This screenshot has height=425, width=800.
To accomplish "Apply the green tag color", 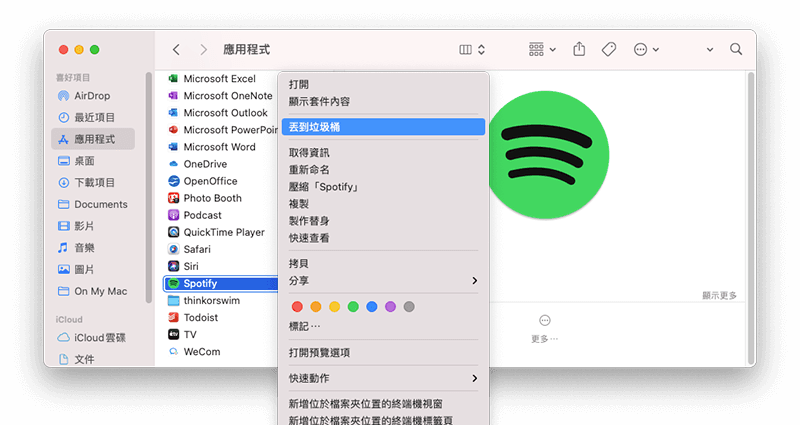I will click(x=353, y=307).
